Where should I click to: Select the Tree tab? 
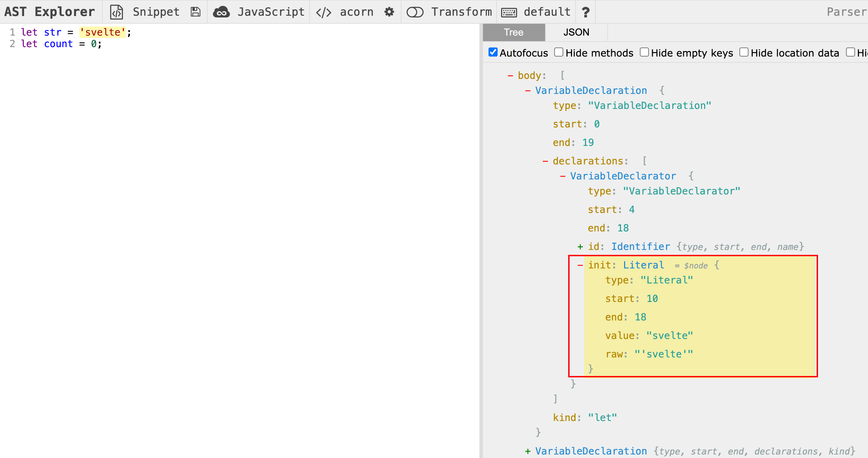point(513,32)
